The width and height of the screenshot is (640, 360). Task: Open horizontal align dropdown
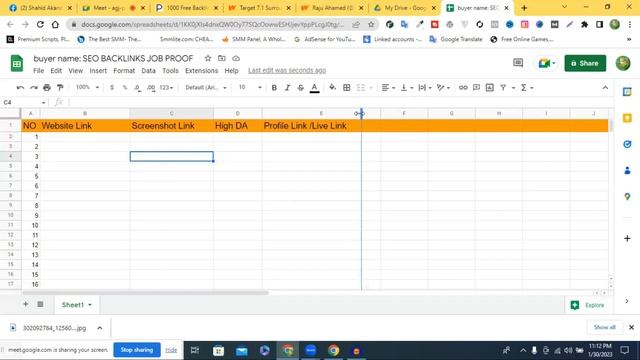(x=388, y=87)
